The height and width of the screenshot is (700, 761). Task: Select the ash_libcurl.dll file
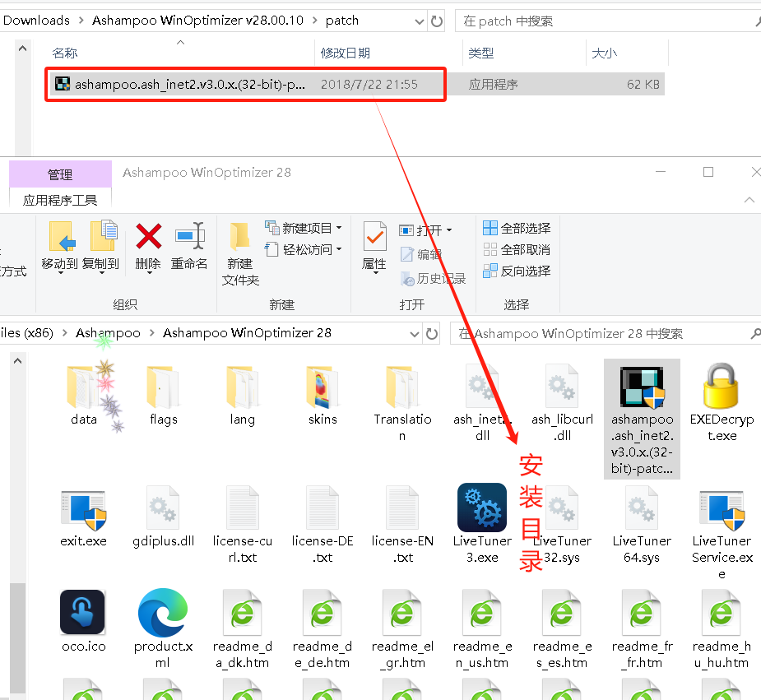[562, 402]
